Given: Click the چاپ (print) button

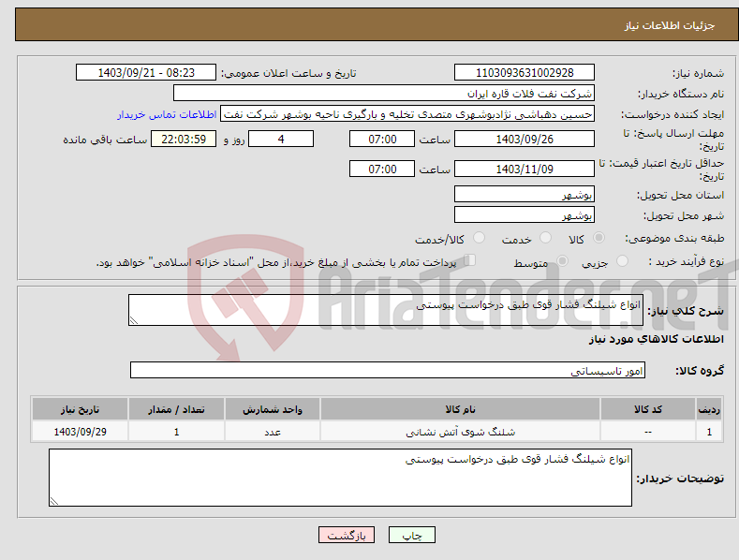Looking at the screenshot, I should click(411, 535).
